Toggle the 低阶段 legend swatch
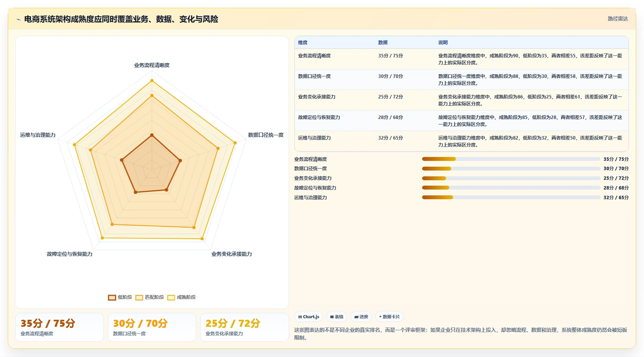644x357 pixels. pos(112,298)
